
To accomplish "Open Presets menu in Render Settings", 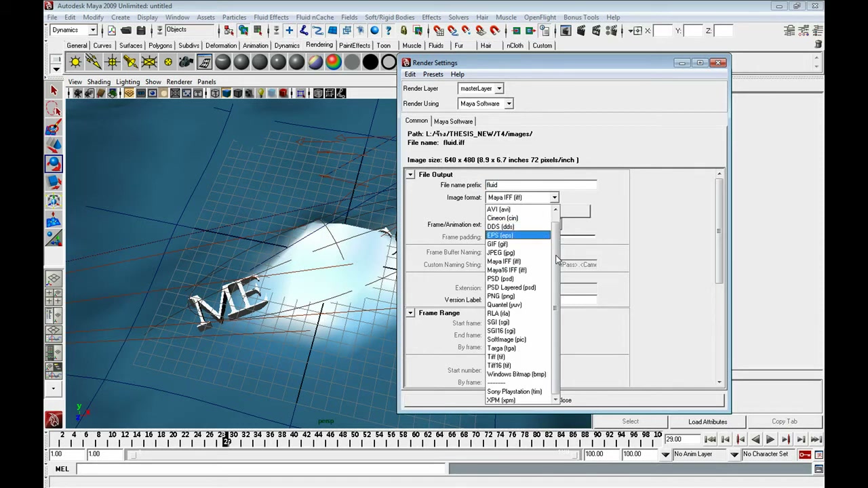I will coord(433,75).
